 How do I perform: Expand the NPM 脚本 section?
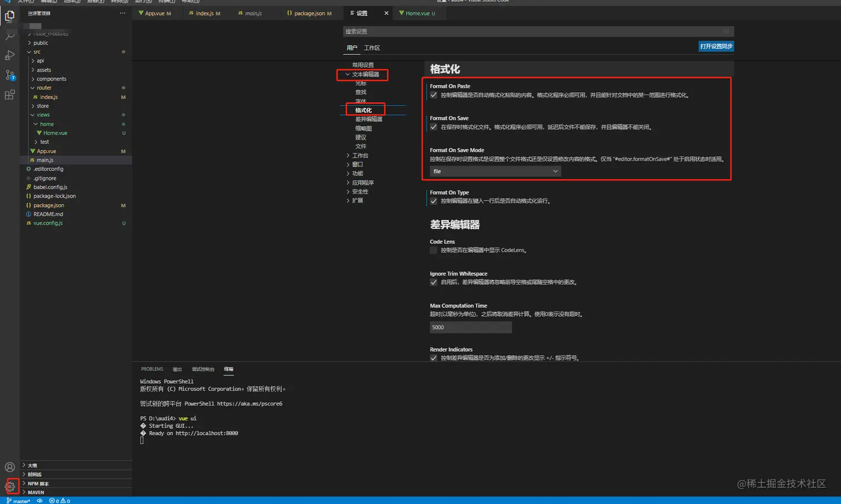click(x=76, y=483)
